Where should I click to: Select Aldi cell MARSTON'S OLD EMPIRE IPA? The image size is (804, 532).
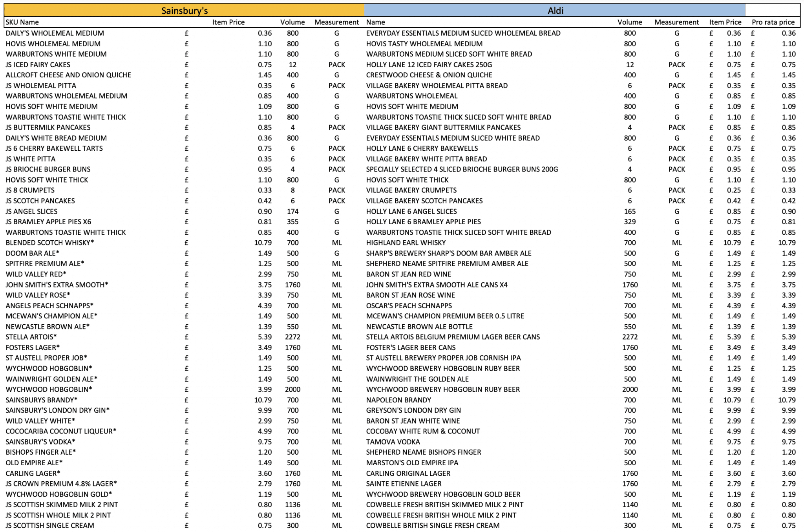point(412,463)
